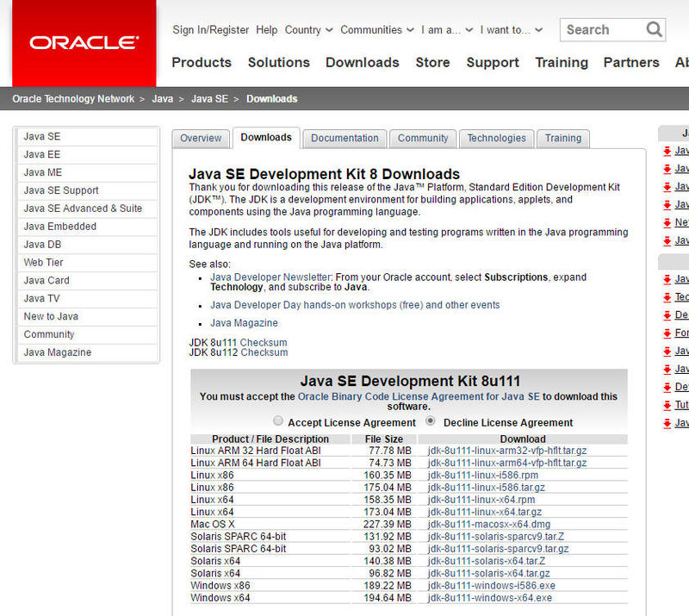Viewport: 689px width, 616px height.
Task: Open Java Developer Day workshops link
Action: click(355, 305)
